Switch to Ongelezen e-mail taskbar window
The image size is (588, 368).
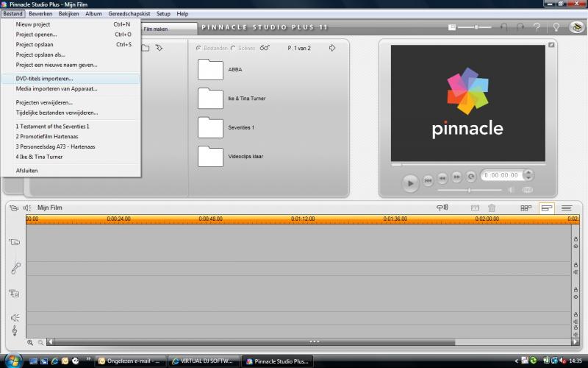(x=130, y=361)
